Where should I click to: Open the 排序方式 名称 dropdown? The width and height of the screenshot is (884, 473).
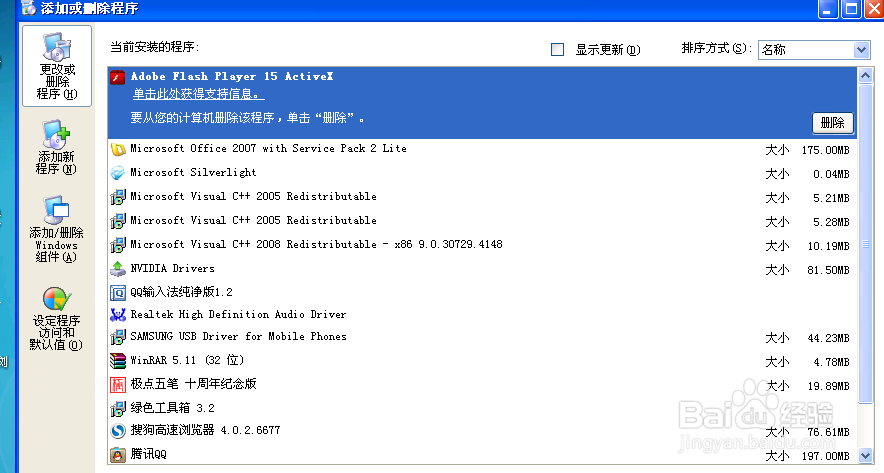click(814, 50)
